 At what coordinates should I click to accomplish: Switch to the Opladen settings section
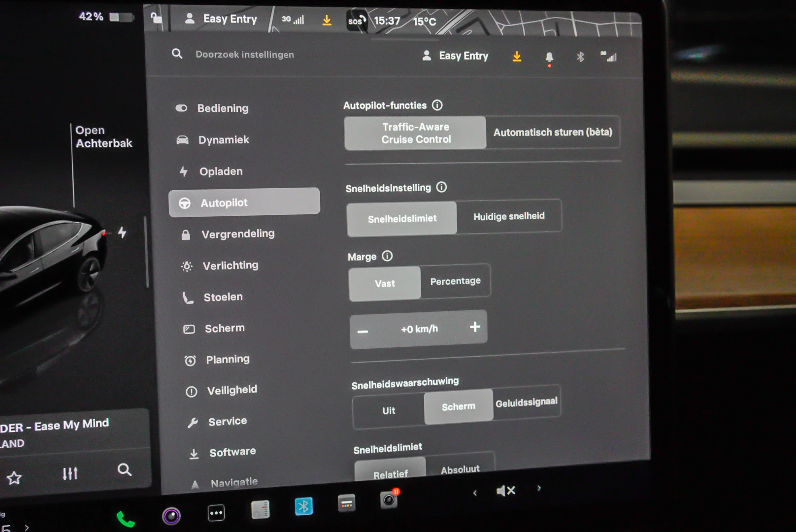click(221, 171)
